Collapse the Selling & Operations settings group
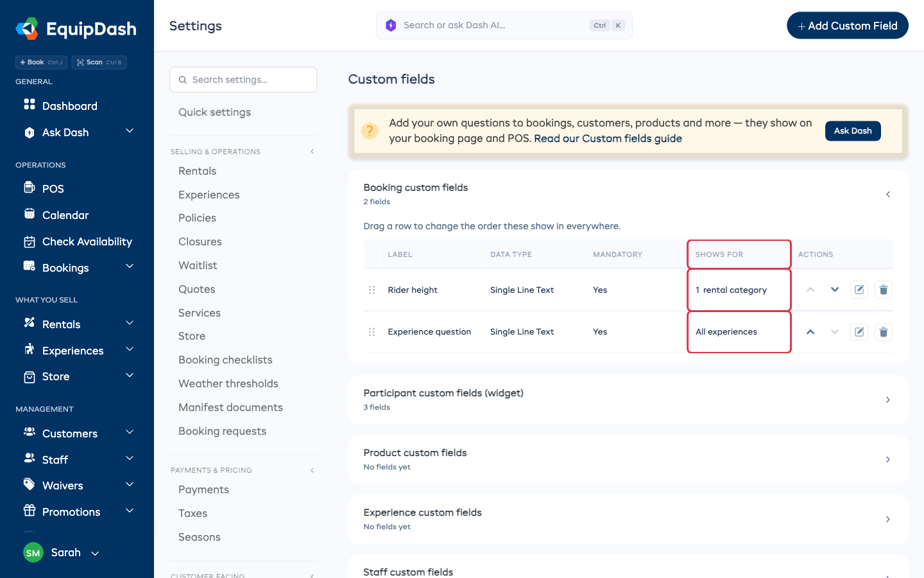This screenshot has width=924, height=578. coord(312,152)
